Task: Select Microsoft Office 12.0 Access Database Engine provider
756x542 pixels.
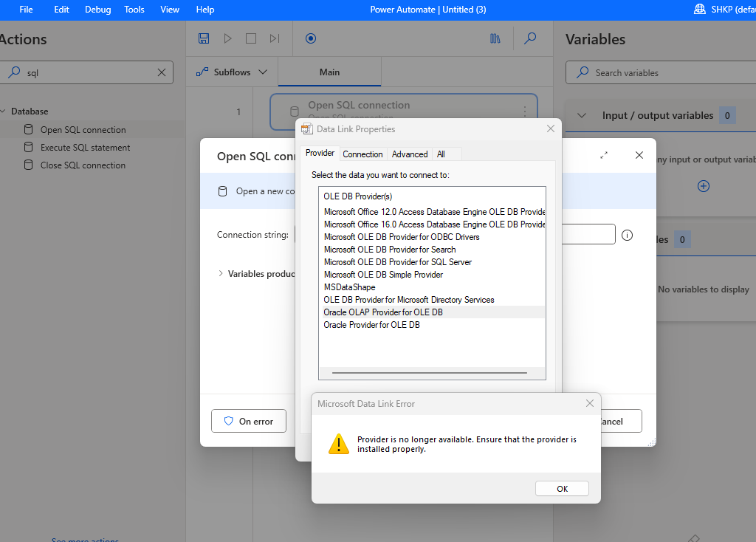Action: pos(434,212)
